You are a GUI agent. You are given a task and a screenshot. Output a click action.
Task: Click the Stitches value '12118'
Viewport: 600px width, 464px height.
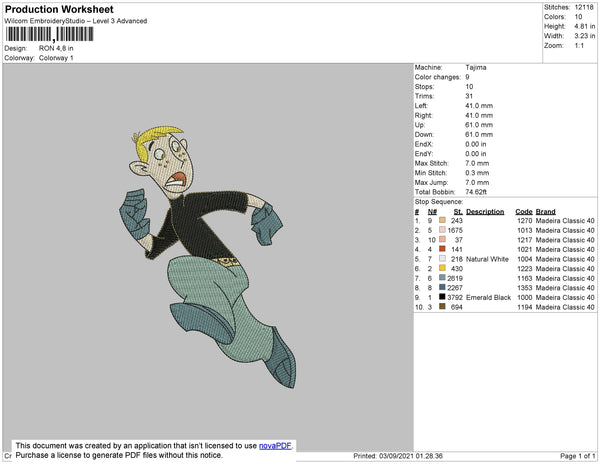[584, 7]
